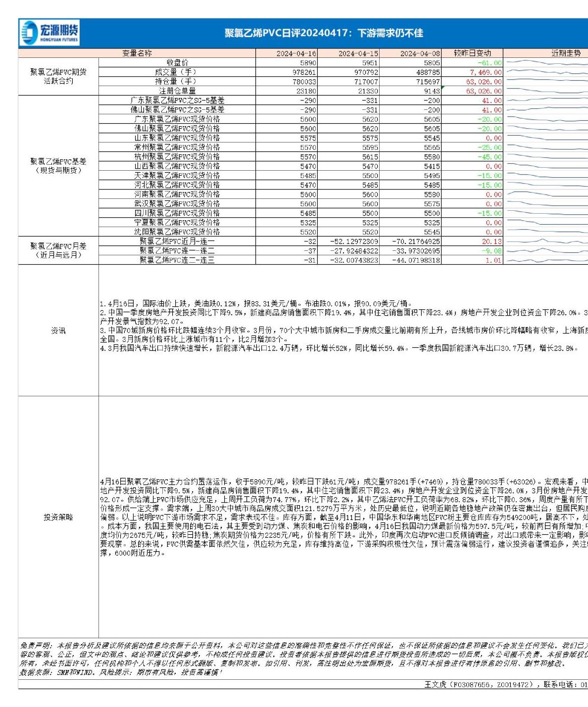Click the author name 王文虎 in footer
The image size is (588, 707).
435,684
